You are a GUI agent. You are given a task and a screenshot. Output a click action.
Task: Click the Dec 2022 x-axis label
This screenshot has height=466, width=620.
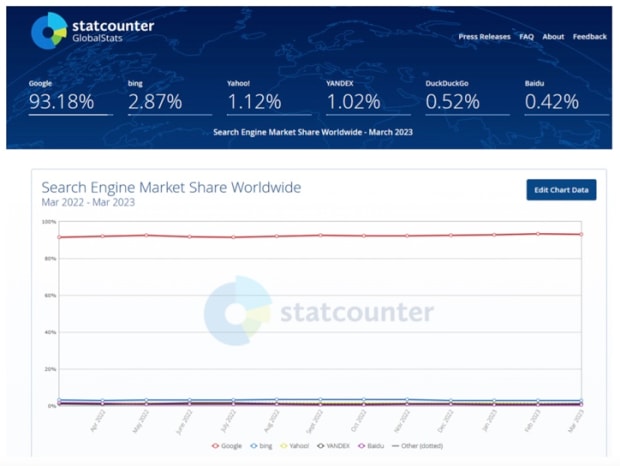click(446, 421)
